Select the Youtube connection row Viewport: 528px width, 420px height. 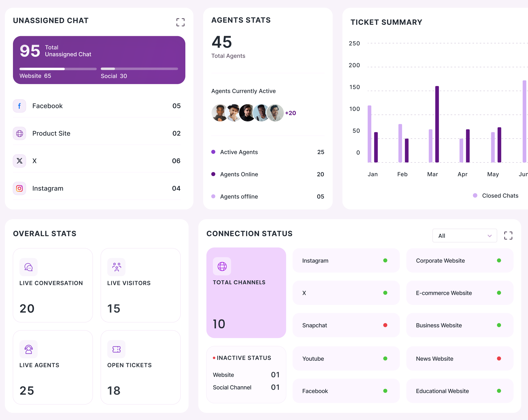point(346,359)
